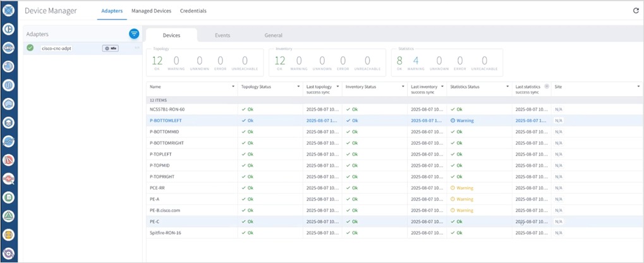Click Warning status icon for P-BOTTOMLEFT
644x263 pixels.
coord(453,121)
